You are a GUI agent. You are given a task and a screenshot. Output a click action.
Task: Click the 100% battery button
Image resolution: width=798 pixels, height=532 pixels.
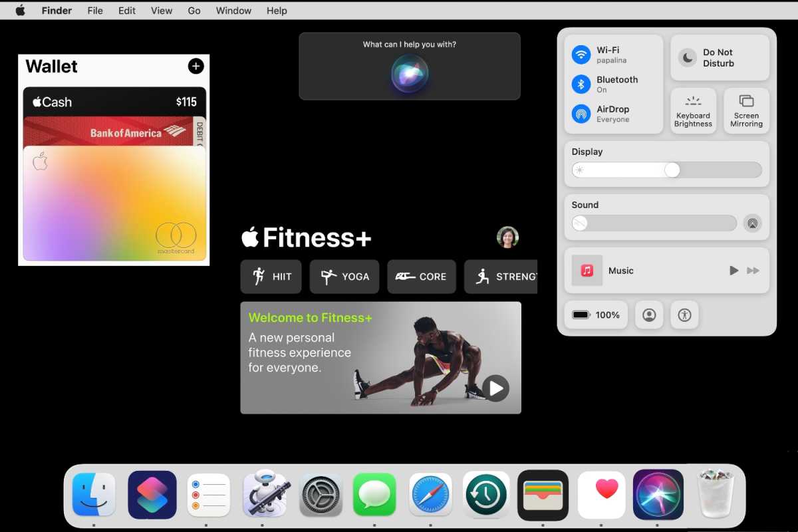[x=596, y=315]
